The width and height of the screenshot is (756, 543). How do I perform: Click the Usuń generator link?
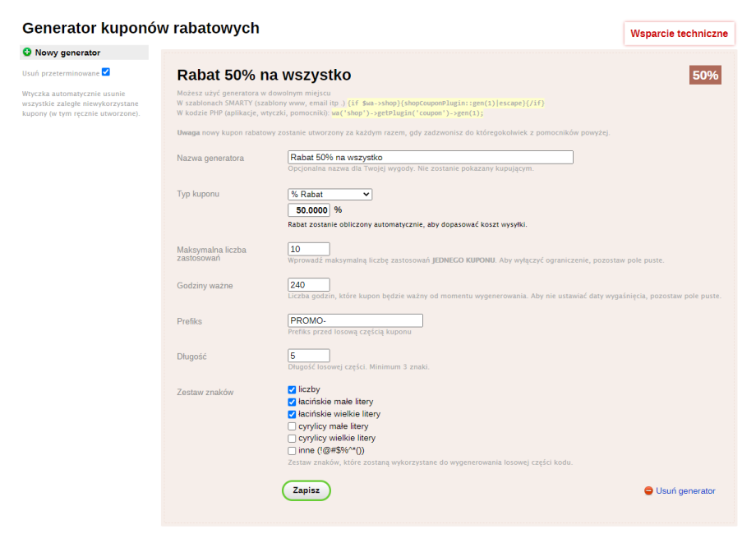click(x=685, y=491)
